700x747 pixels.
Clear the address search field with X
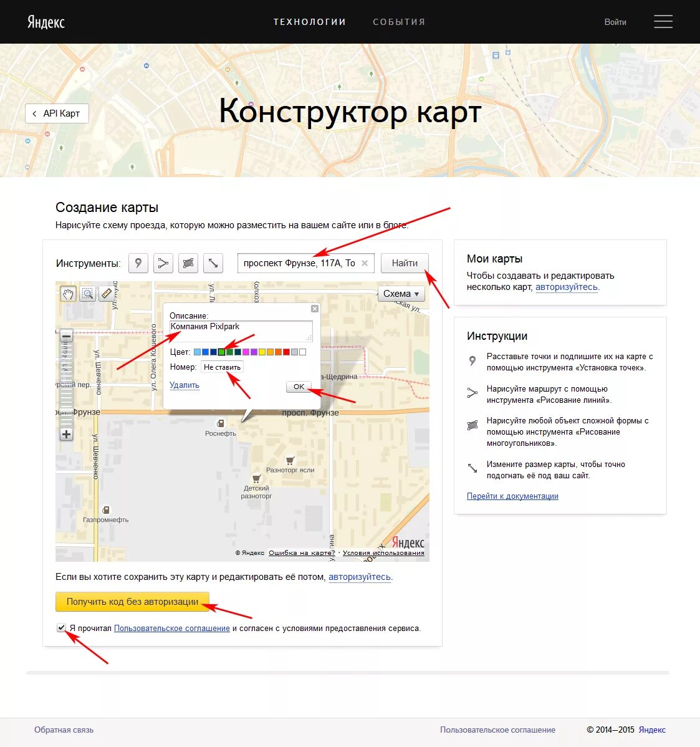click(x=364, y=263)
